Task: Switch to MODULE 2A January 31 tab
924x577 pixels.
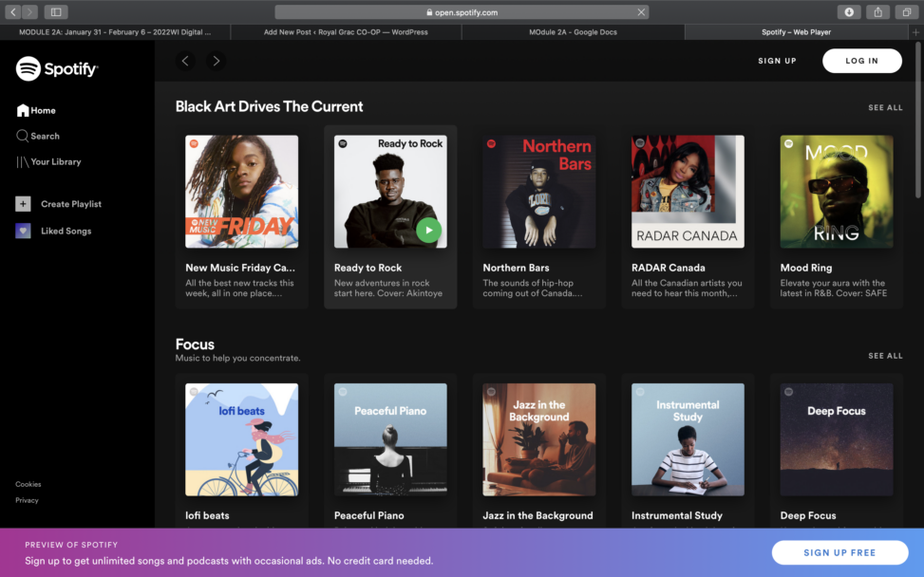Action: click(x=115, y=32)
